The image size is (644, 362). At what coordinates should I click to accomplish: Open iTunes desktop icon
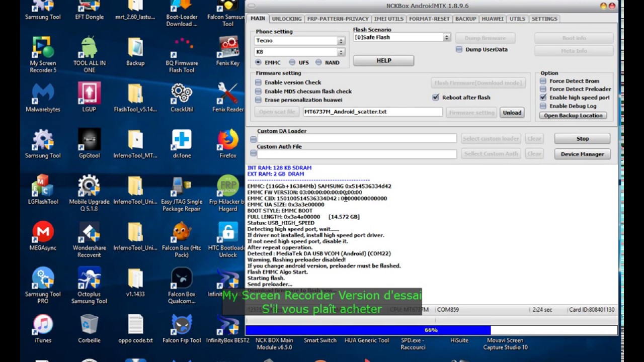pyautogui.click(x=43, y=329)
